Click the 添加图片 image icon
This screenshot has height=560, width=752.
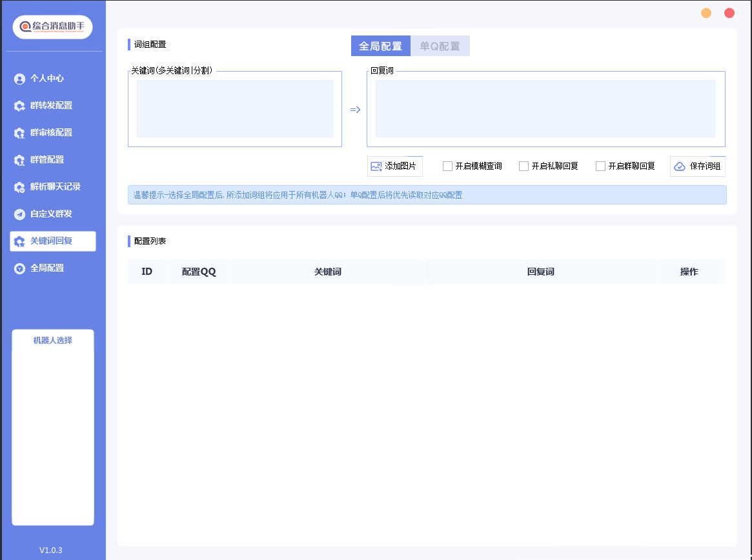click(x=376, y=166)
